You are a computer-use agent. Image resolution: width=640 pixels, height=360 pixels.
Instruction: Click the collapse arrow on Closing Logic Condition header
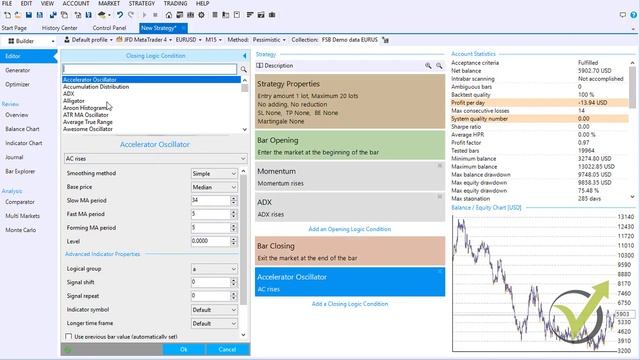pyautogui.click(x=244, y=56)
